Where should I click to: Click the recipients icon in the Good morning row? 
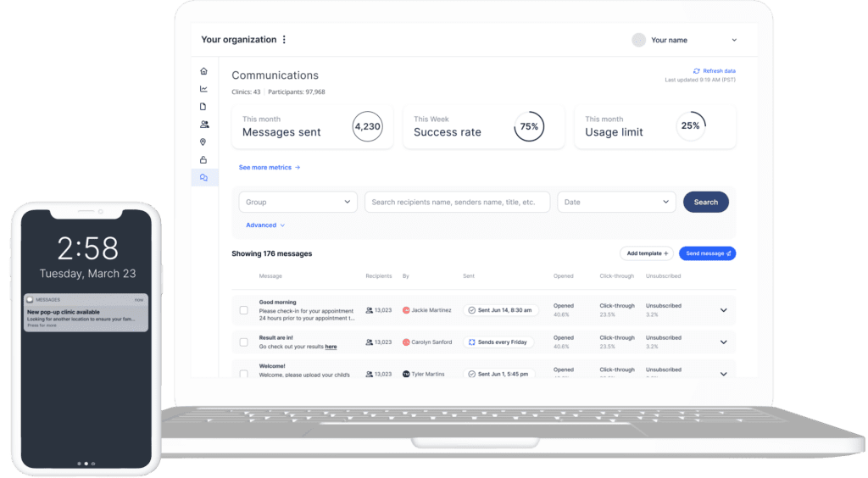(369, 310)
